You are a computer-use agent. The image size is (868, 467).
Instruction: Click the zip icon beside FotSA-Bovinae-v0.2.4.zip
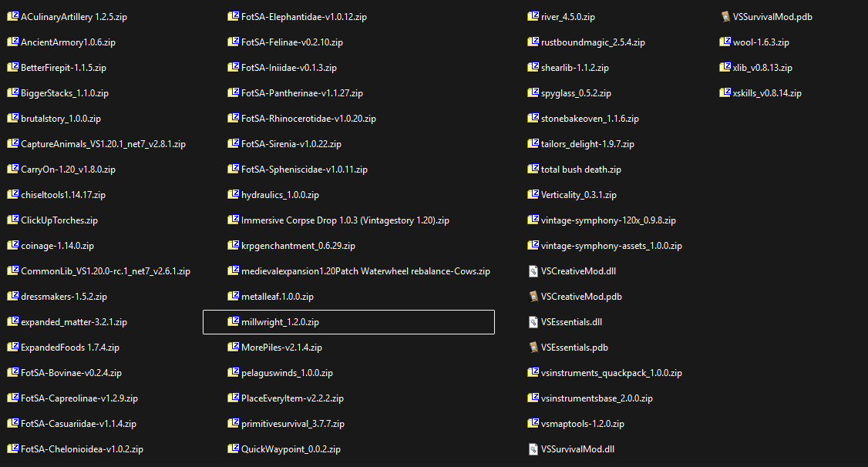13,373
